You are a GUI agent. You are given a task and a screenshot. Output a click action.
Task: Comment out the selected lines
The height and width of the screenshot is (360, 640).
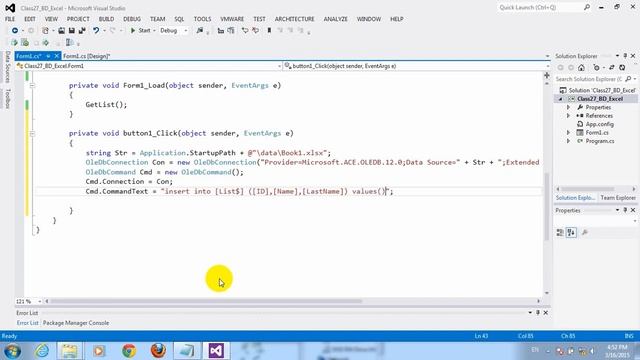(x=245, y=31)
